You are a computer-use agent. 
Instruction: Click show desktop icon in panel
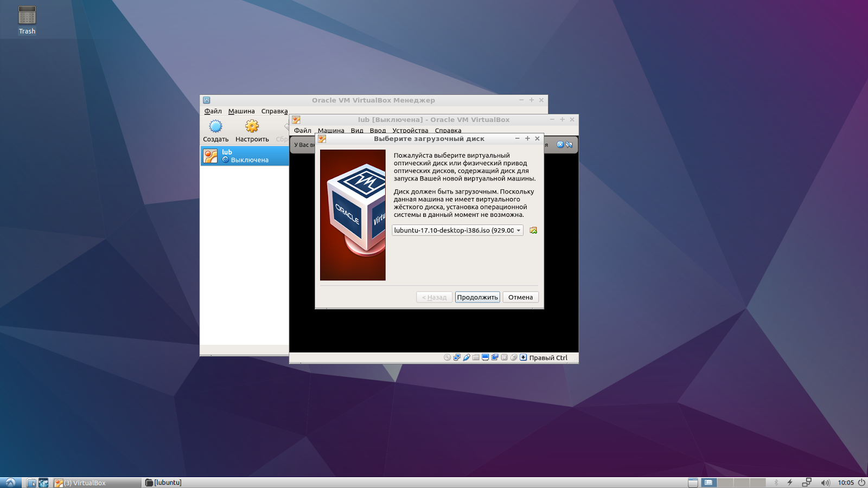[693, 483]
